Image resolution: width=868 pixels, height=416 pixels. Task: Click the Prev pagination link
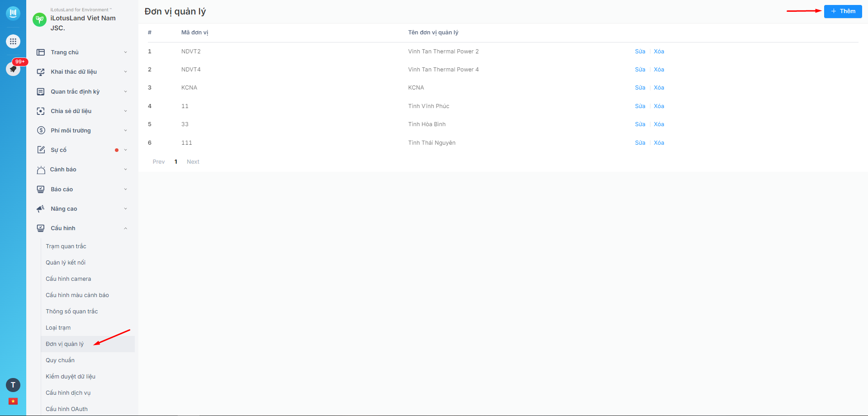coord(159,162)
